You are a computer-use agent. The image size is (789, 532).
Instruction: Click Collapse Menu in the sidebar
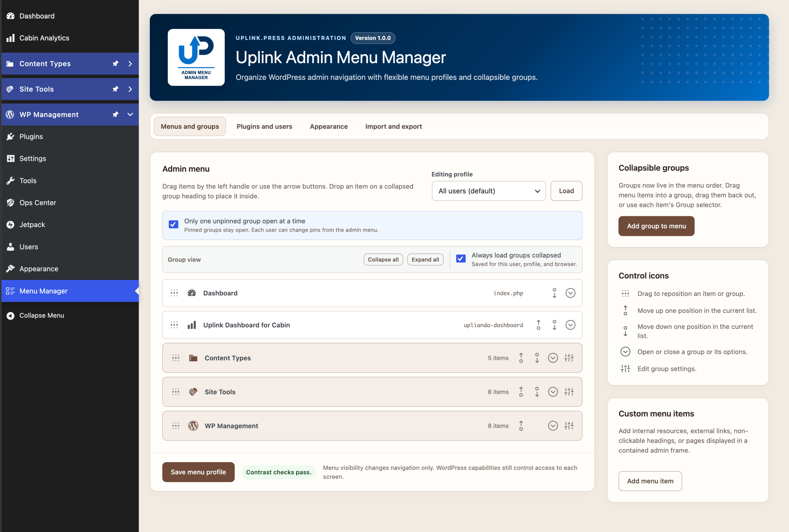click(70, 315)
